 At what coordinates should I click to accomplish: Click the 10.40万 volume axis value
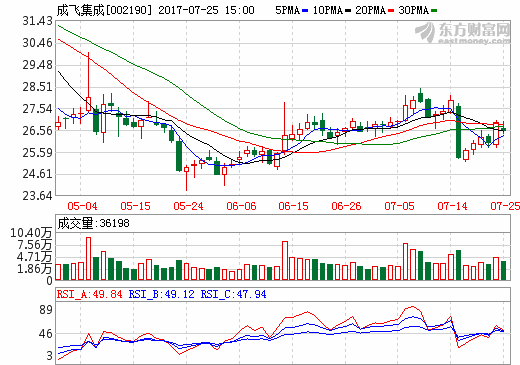[31, 233]
